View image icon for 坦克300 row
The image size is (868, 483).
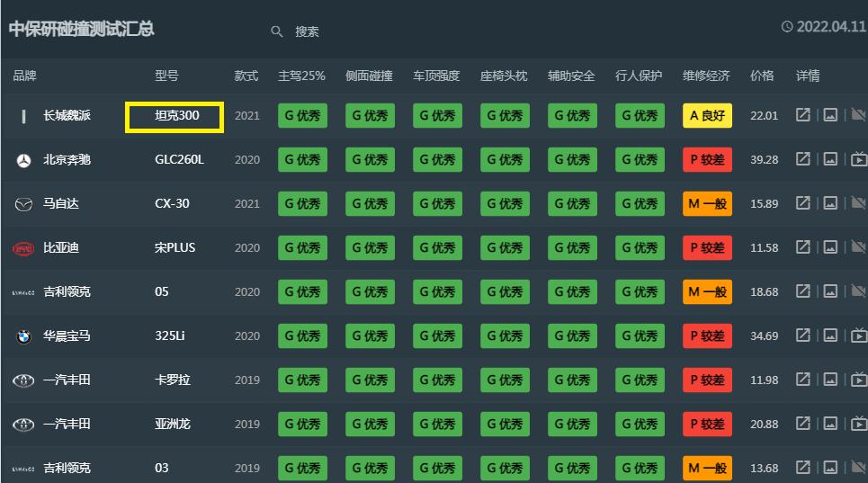(x=830, y=115)
